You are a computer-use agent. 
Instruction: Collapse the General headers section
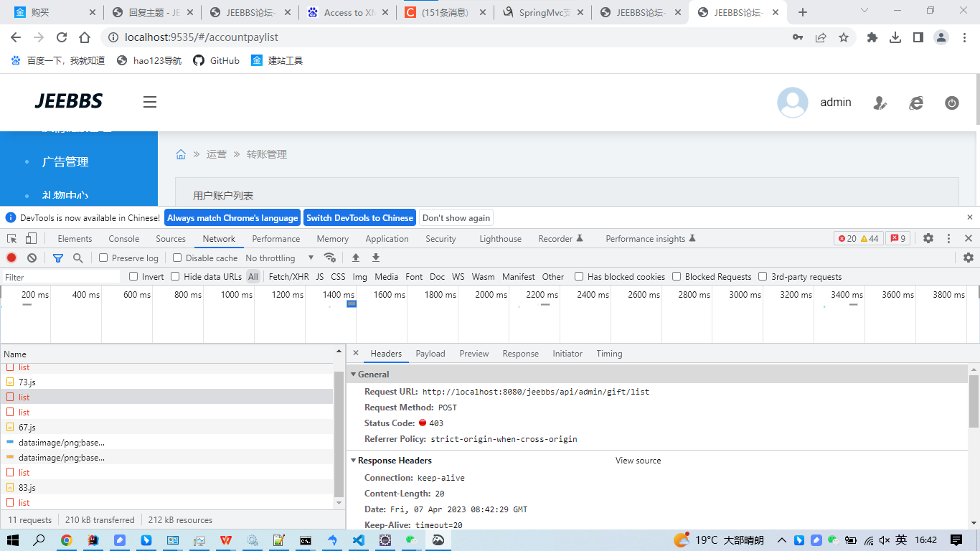pyautogui.click(x=354, y=375)
